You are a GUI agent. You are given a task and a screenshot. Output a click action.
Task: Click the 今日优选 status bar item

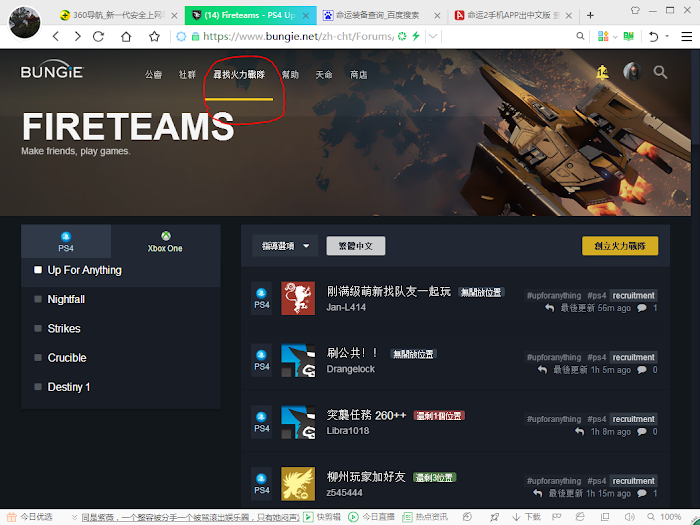tap(30, 517)
